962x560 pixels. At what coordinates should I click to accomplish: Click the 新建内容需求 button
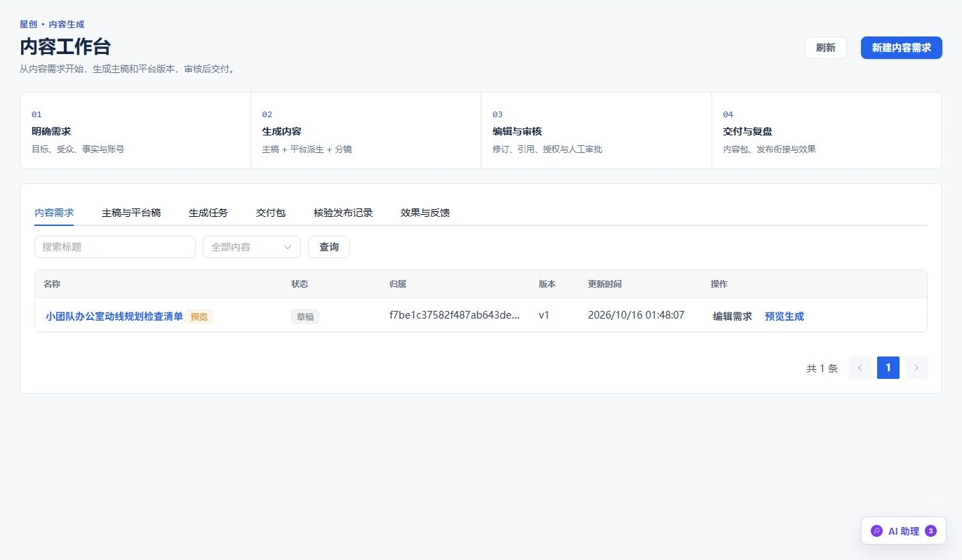[902, 48]
